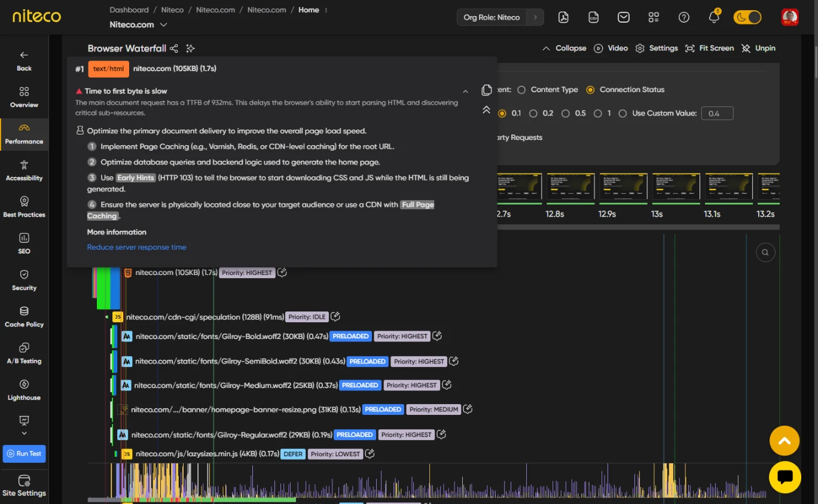Click the Run Test button
The image size is (818, 504).
[x=24, y=454]
